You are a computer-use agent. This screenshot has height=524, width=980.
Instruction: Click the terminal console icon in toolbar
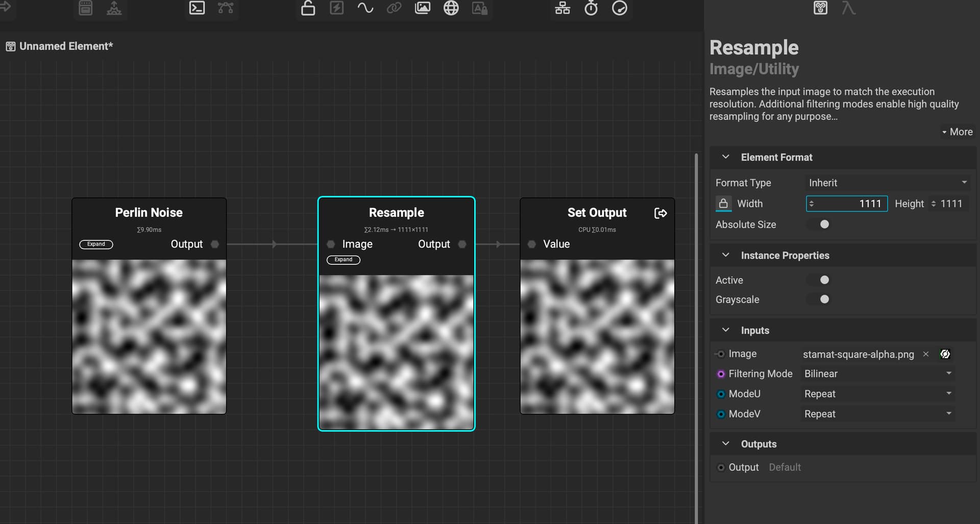coord(197,8)
